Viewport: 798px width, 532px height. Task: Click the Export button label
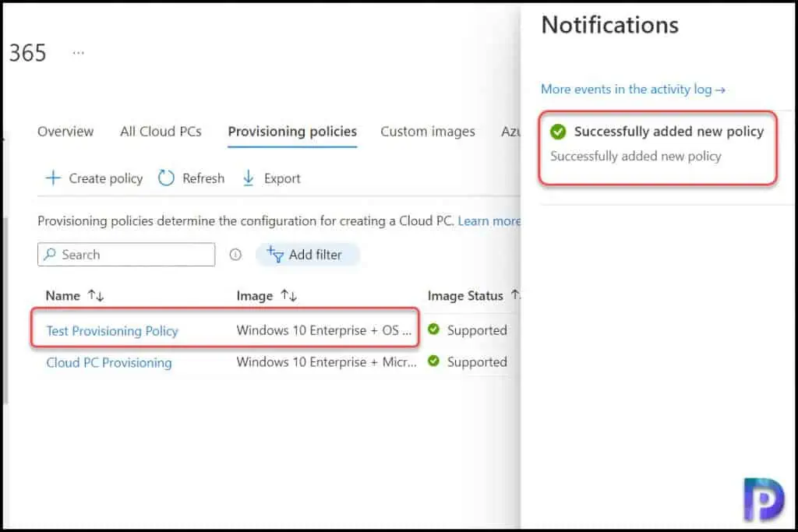pyautogui.click(x=282, y=178)
